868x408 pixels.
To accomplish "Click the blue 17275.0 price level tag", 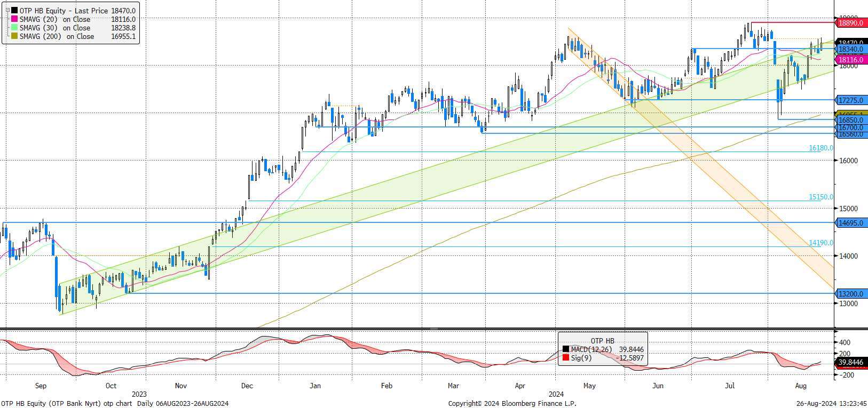I will 851,100.
